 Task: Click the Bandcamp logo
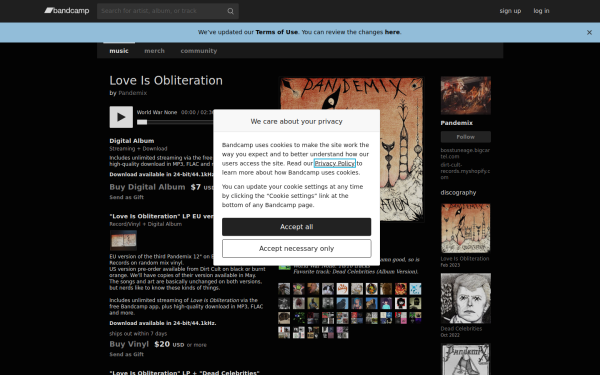pyautogui.click(x=67, y=11)
